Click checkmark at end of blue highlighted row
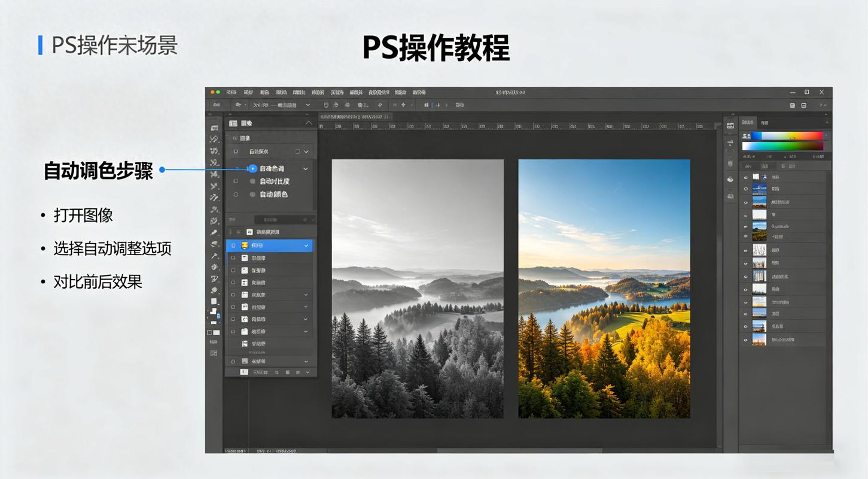868x479 pixels. 306,245
